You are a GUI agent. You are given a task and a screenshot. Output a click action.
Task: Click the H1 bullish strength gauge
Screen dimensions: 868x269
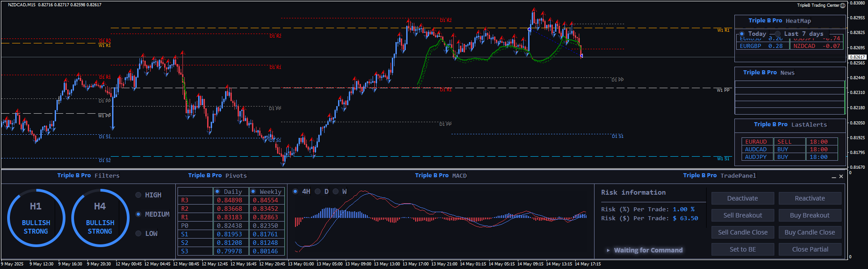pyautogui.click(x=36, y=218)
